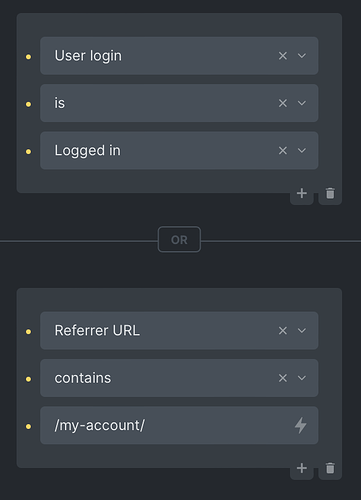Click the OR separator badge
Image resolution: width=361 pixels, height=500 pixels.
coord(179,240)
